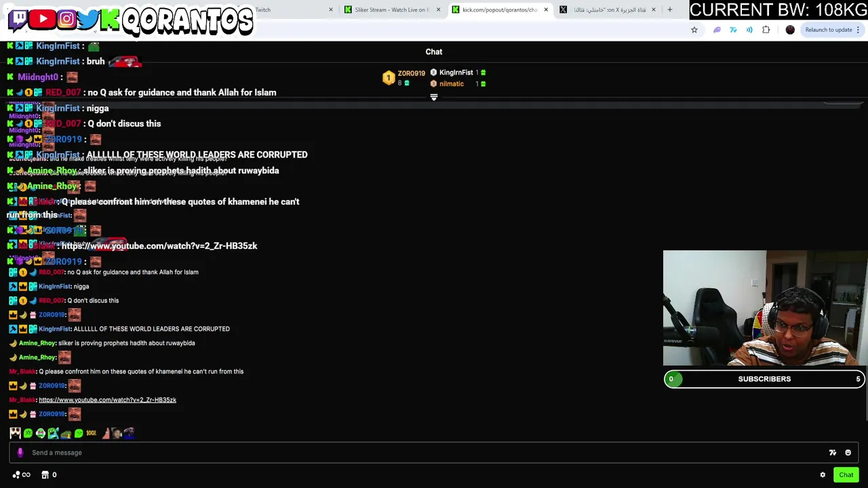
Task: Send message with green Chat button
Action: [x=846, y=475]
